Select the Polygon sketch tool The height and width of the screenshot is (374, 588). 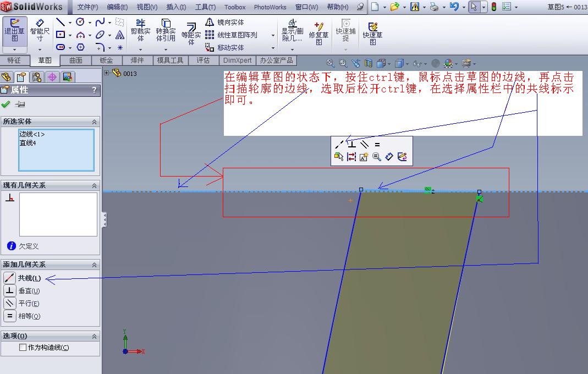(x=80, y=47)
